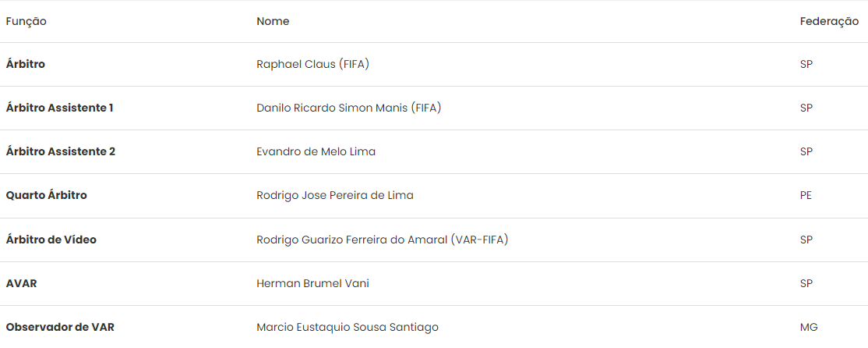
Task: Click Árbitro Assistente 2 label
Action: pyautogui.click(x=61, y=151)
